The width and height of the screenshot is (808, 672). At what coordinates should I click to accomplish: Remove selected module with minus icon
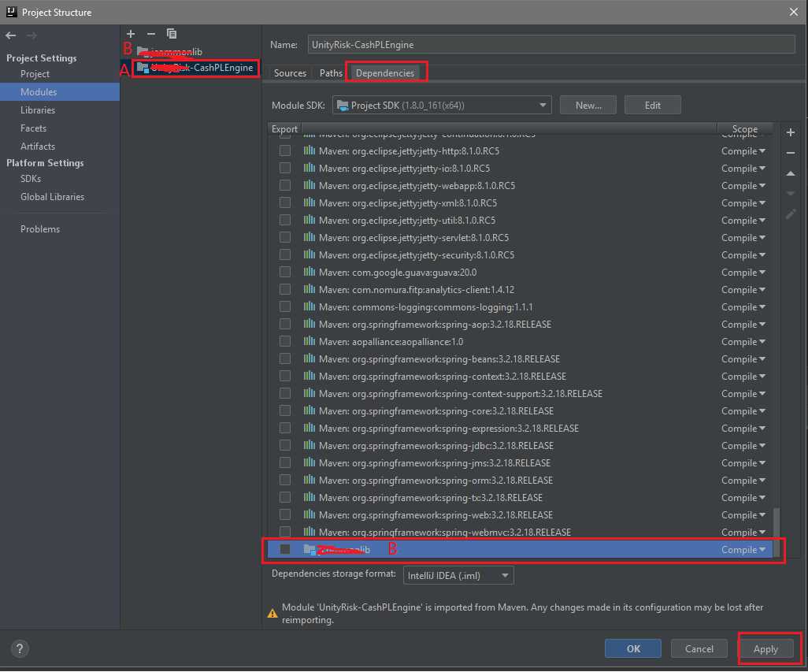tap(151, 34)
